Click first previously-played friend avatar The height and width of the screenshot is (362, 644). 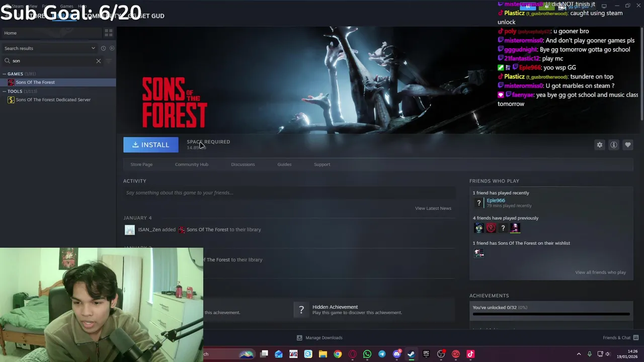479,228
